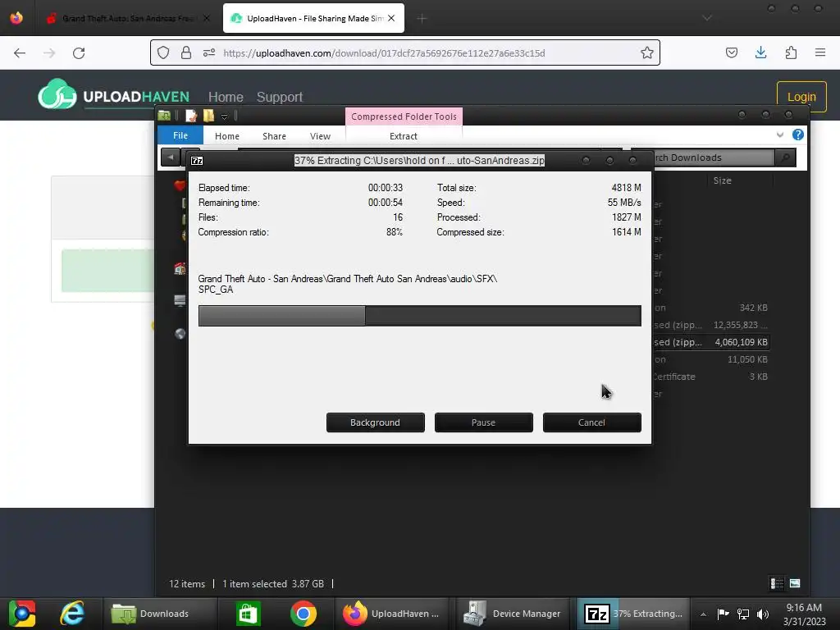Viewport: 840px width, 630px height.
Task: Select the 342 KB file row
Action: pos(710,308)
